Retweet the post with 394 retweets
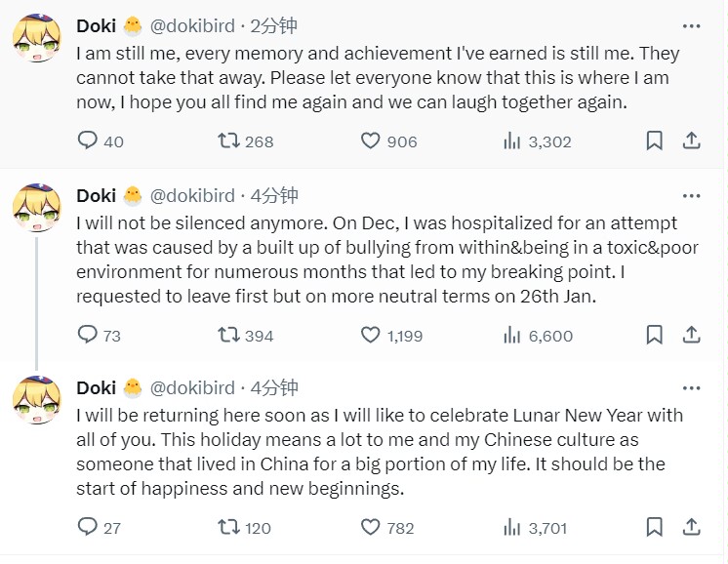The image size is (728, 564). [228, 336]
